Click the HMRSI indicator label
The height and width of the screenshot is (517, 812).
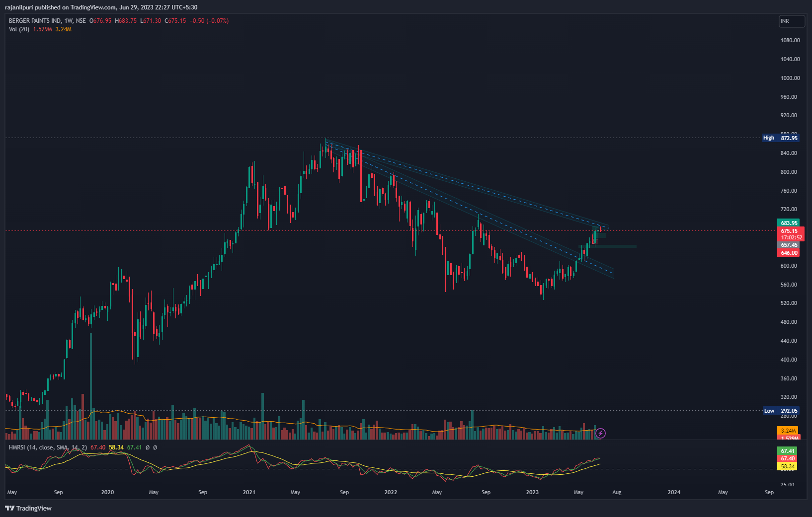click(48, 447)
